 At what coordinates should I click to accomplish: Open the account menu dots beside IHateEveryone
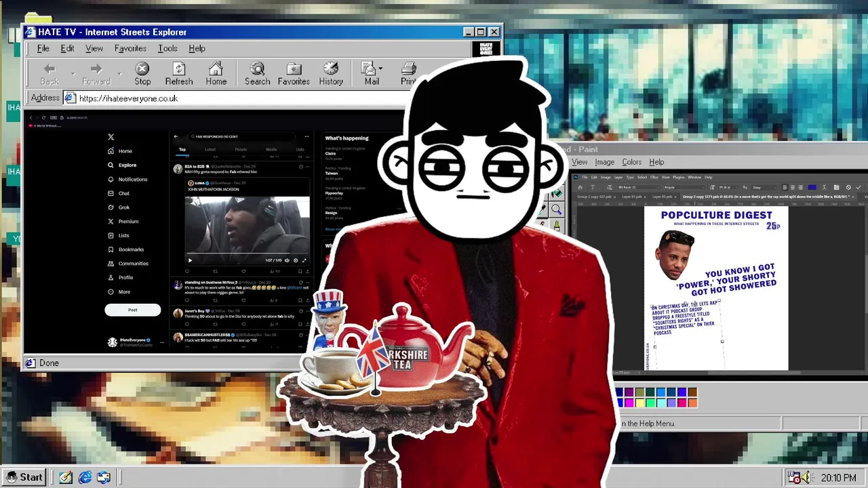point(161,342)
